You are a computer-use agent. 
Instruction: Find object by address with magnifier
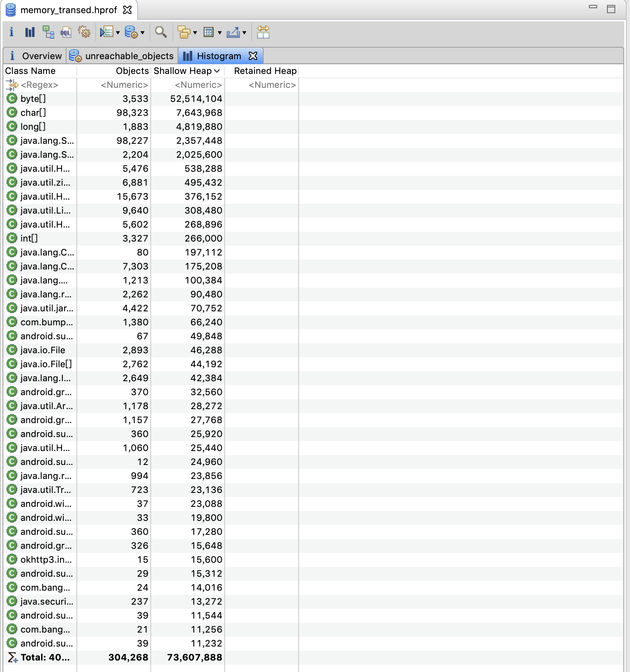(x=161, y=32)
